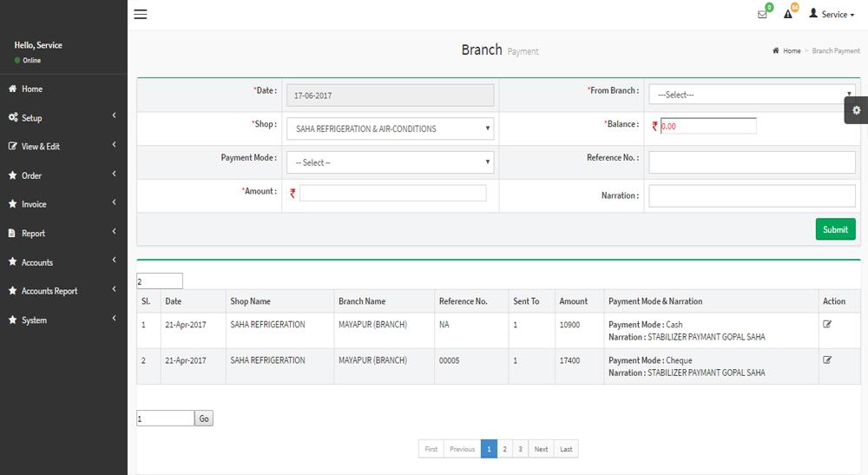Click the Date field 17-06-2017
The width and height of the screenshot is (868, 475).
391,96
